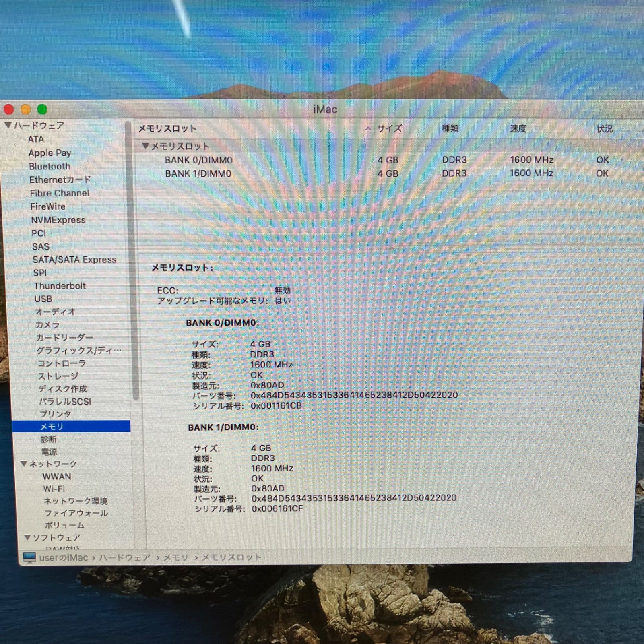This screenshot has height=644, width=644.
Task: Select パラレルSCSI entry
Action: pos(65,401)
